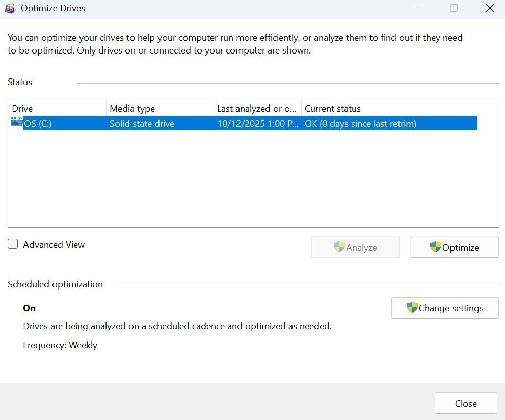
Task: Sort by the Media type column header
Action: [x=160, y=109]
